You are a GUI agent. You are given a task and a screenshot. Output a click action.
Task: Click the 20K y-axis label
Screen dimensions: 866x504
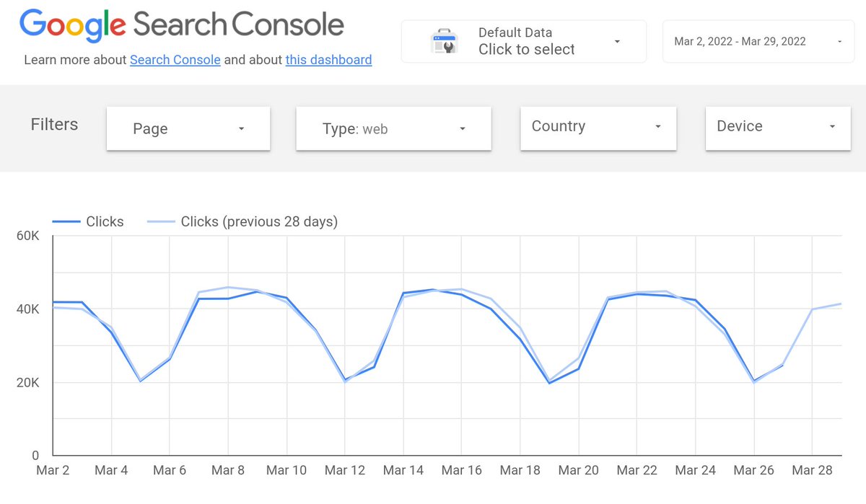pyautogui.click(x=29, y=383)
